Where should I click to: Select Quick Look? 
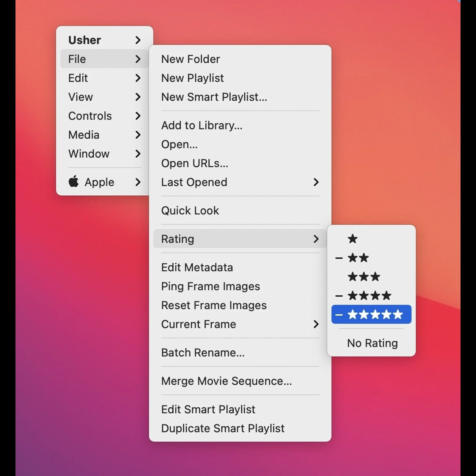pyautogui.click(x=240, y=210)
